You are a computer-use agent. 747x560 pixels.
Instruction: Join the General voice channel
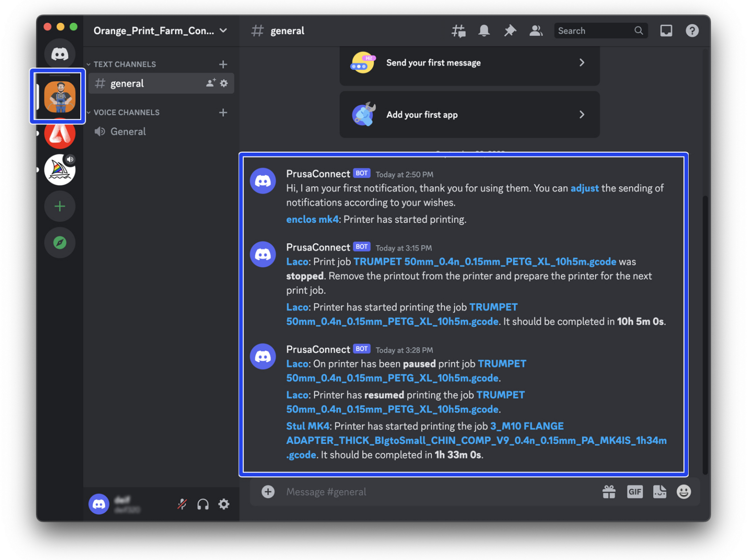(x=128, y=131)
